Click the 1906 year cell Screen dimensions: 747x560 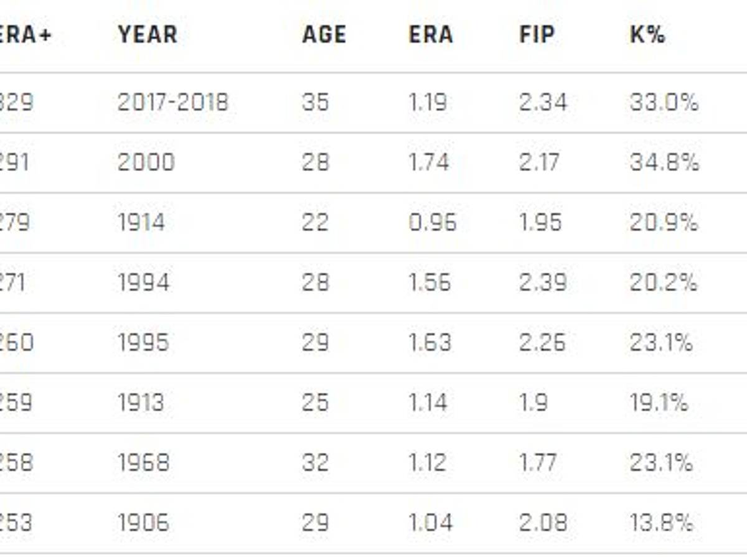[x=143, y=523]
